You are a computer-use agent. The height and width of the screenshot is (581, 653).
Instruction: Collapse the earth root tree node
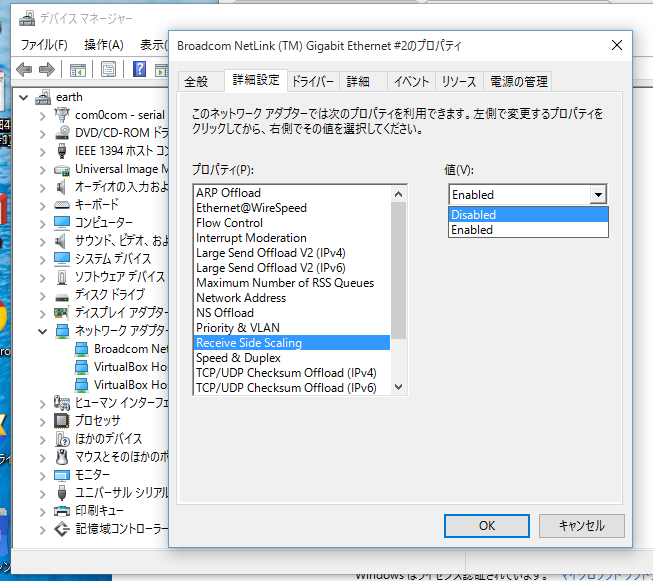coord(24,98)
